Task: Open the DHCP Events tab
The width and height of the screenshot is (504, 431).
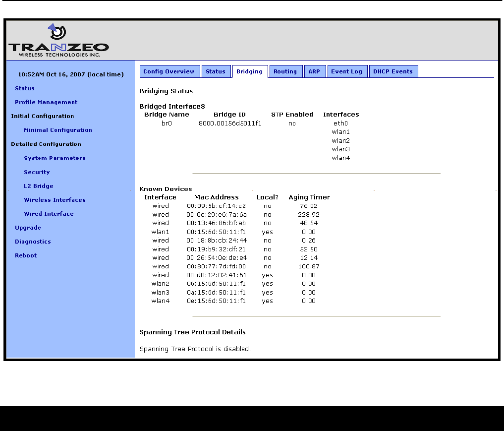Action: coord(393,71)
